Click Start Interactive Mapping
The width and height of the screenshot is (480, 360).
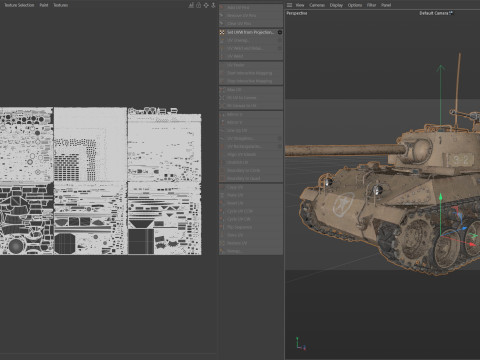tap(251, 73)
